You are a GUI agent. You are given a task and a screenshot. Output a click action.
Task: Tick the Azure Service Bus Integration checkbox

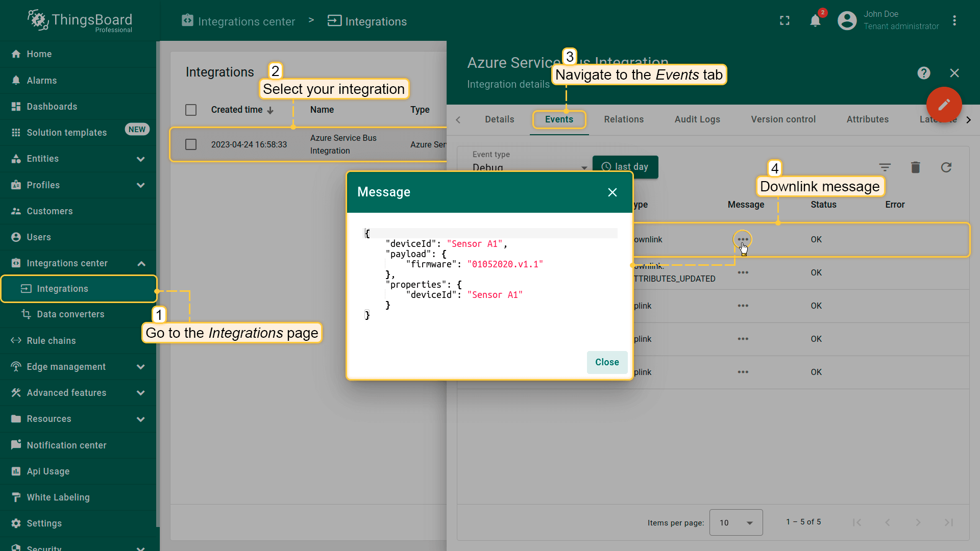[191, 144]
